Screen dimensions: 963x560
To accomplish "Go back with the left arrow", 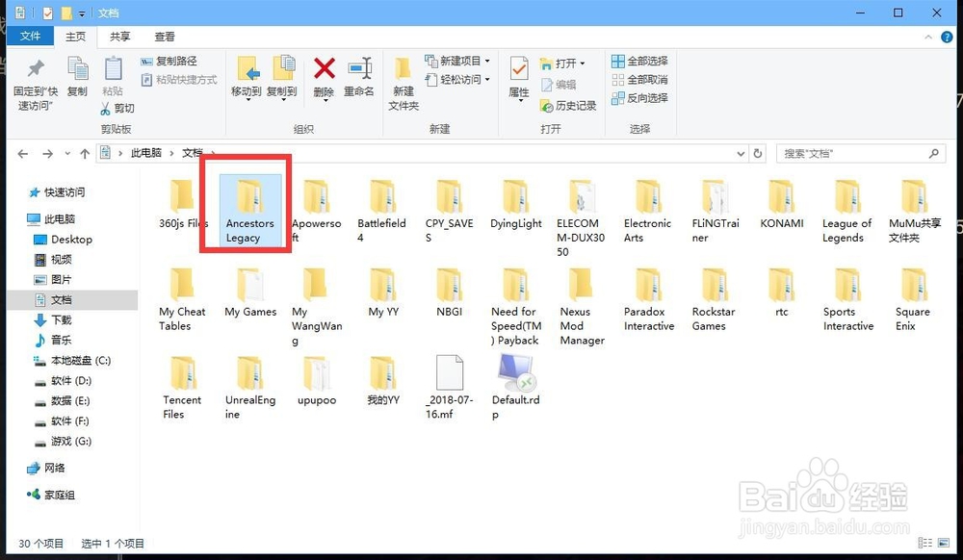I will coord(23,153).
